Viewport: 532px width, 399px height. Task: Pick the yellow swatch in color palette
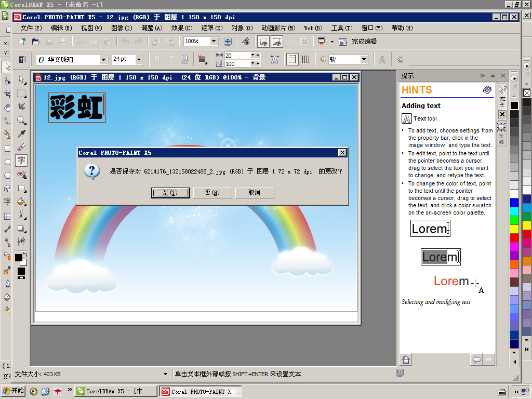pos(514,229)
